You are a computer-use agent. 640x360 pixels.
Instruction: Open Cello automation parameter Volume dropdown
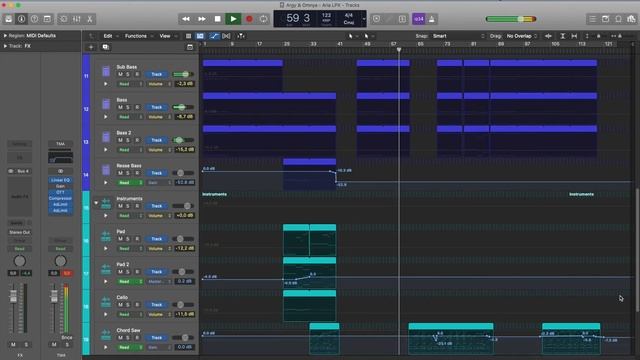159,314
